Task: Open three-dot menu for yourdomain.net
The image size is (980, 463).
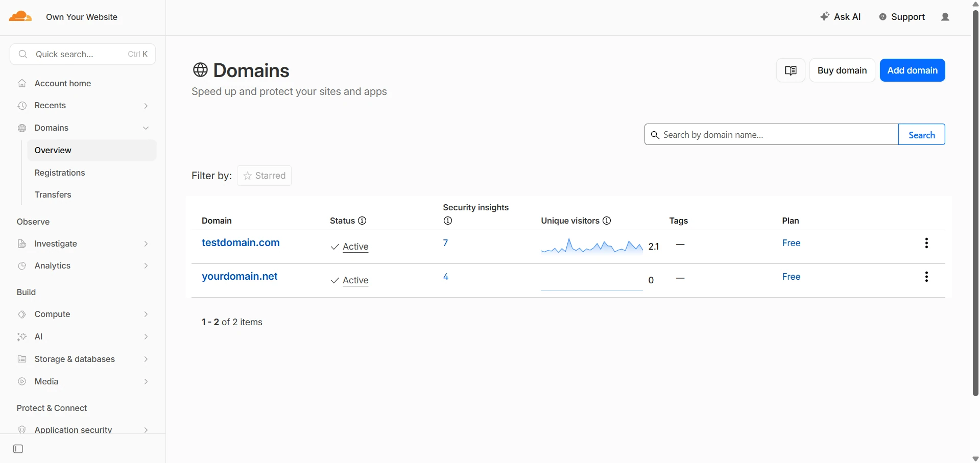Action: point(926,277)
